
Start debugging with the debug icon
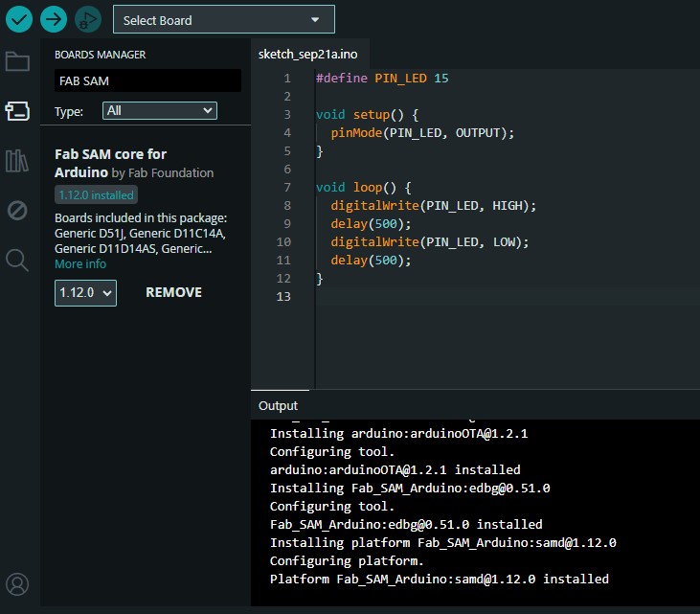87,18
